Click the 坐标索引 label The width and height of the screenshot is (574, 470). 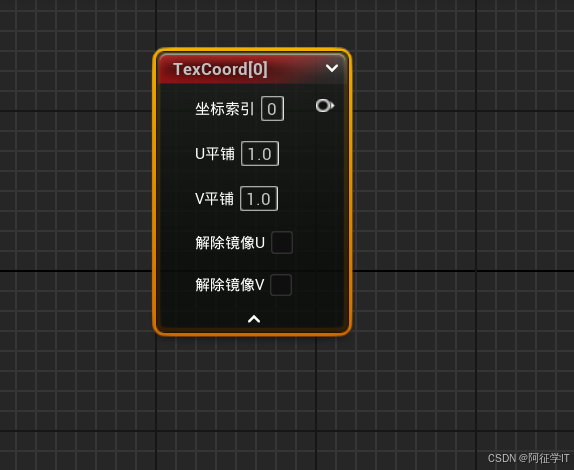coord(224,109)
